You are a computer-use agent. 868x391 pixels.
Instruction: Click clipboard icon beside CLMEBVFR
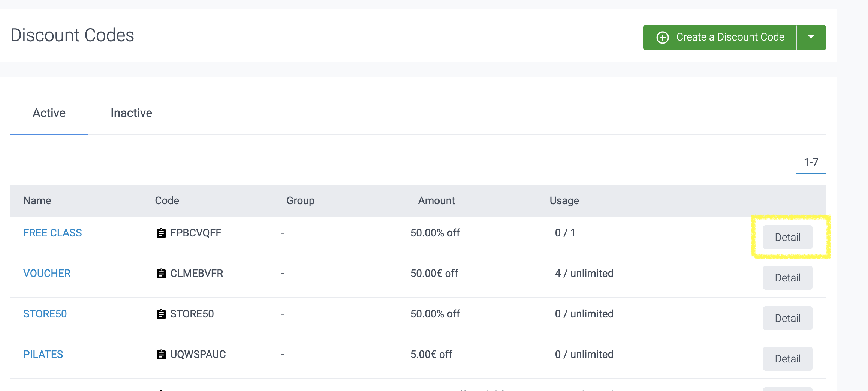coord(161,274)
